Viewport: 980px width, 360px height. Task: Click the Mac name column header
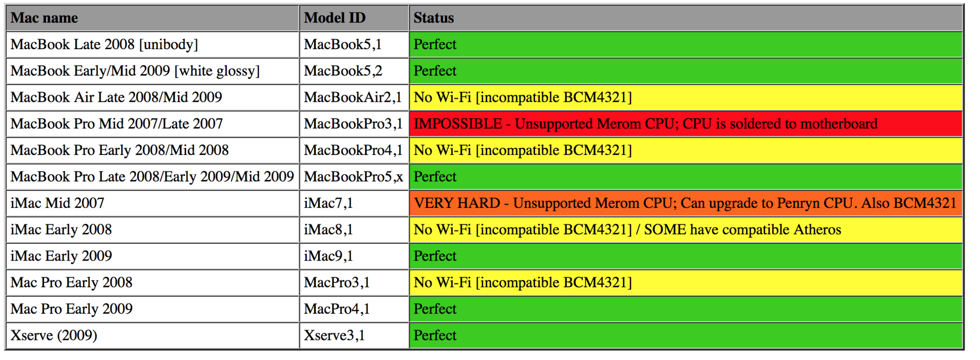click(x=153, y=18)
